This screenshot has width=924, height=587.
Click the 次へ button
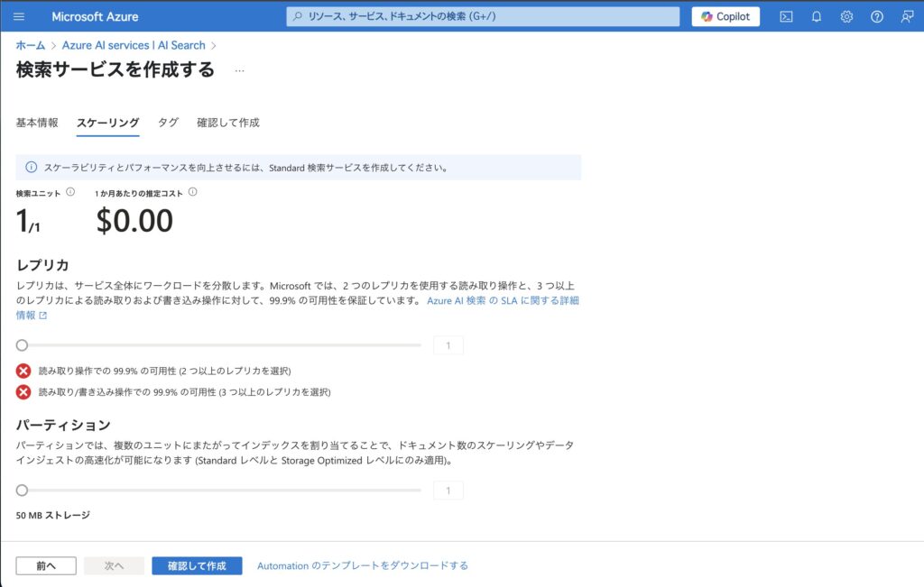tap(115, 565)
